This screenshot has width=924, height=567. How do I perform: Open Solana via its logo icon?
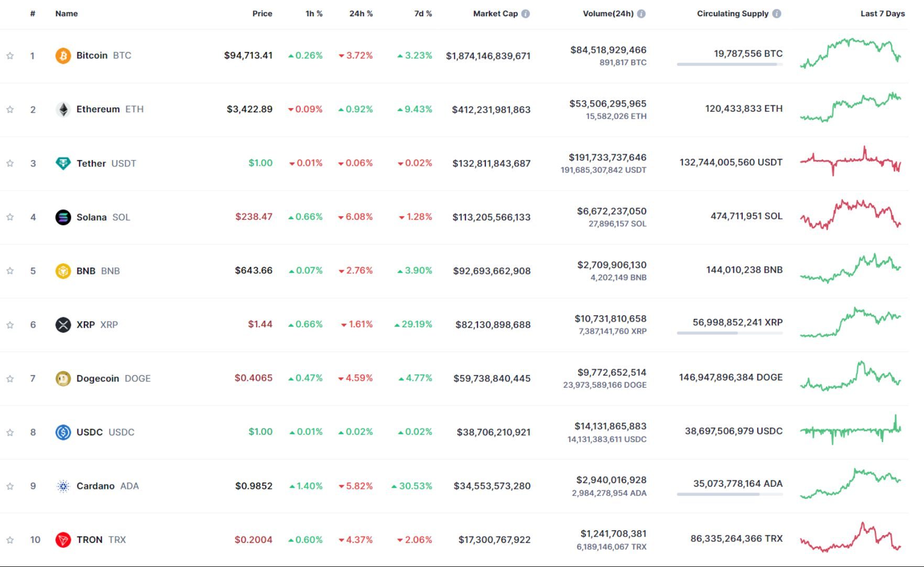(63, 217)
